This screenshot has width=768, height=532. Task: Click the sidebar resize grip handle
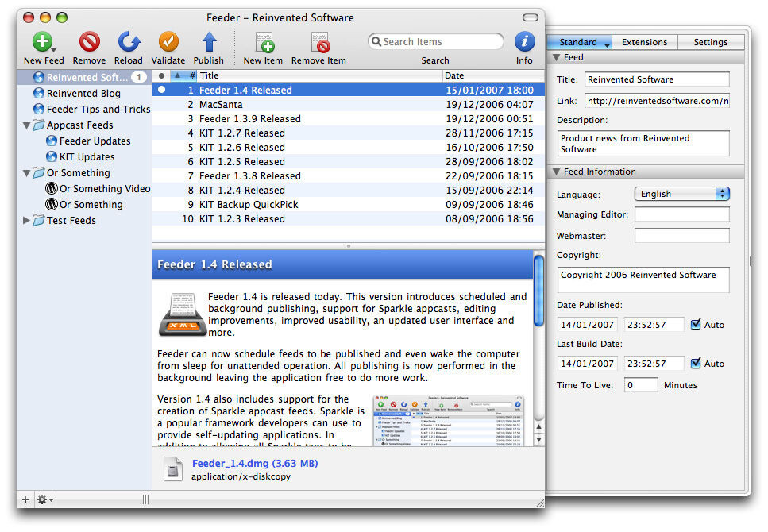coord(145,499)
